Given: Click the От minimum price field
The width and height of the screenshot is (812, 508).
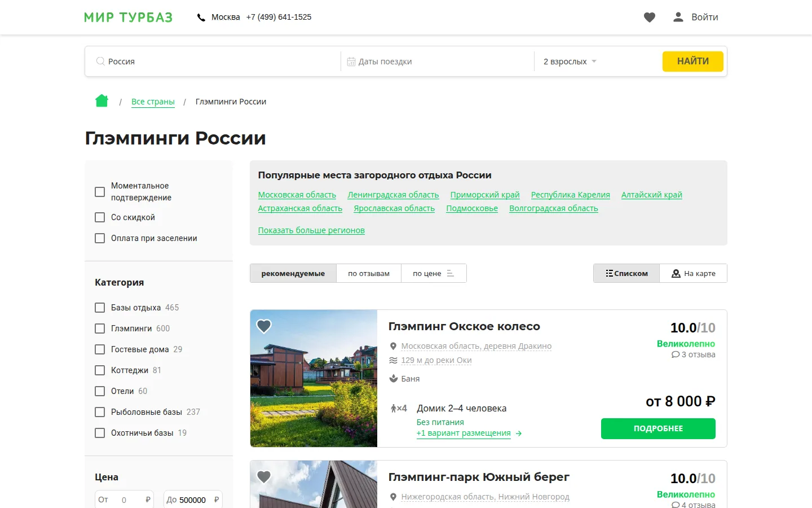Looking at the screenshot, I should click(x=124, y=500).
